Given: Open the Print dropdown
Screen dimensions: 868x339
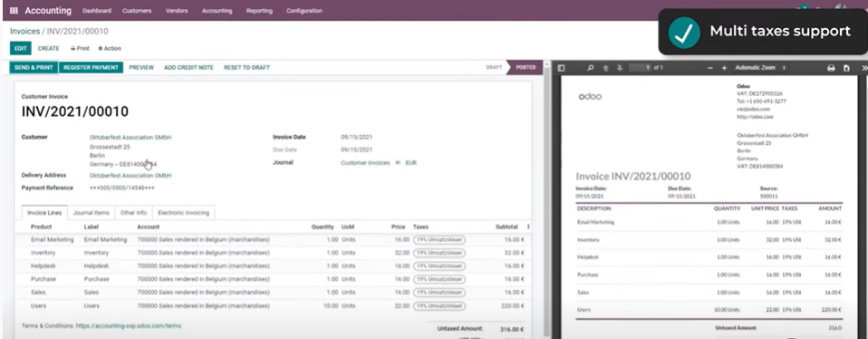Looking at the screenshot, I should point(81,49).
